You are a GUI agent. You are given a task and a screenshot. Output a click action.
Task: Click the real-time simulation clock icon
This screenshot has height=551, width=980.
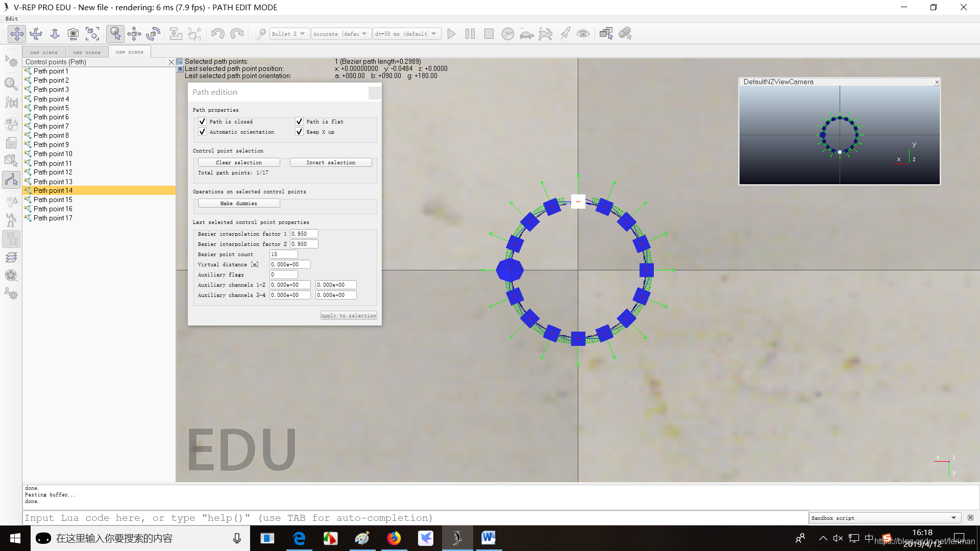[x=507, y=34]
